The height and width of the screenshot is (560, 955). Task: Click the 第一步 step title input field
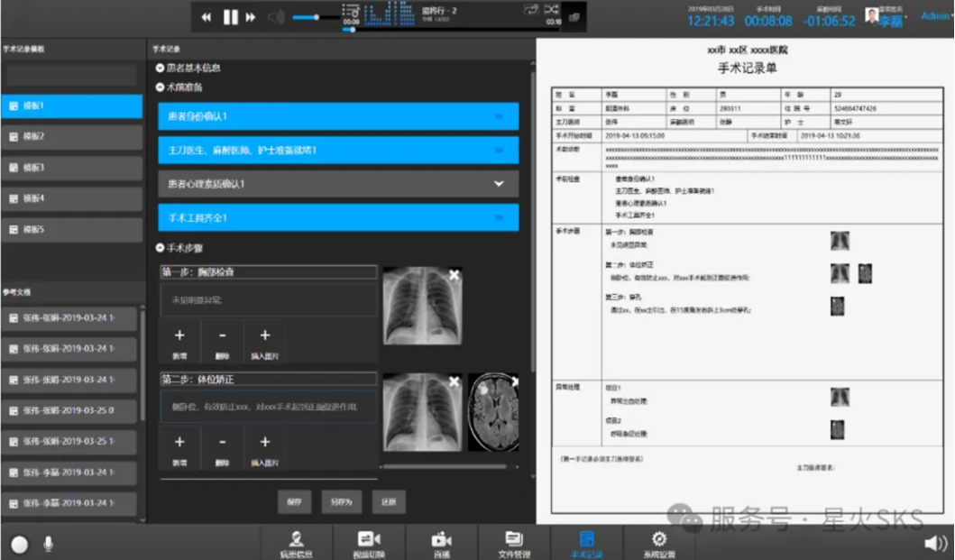[x=268, y=271]
